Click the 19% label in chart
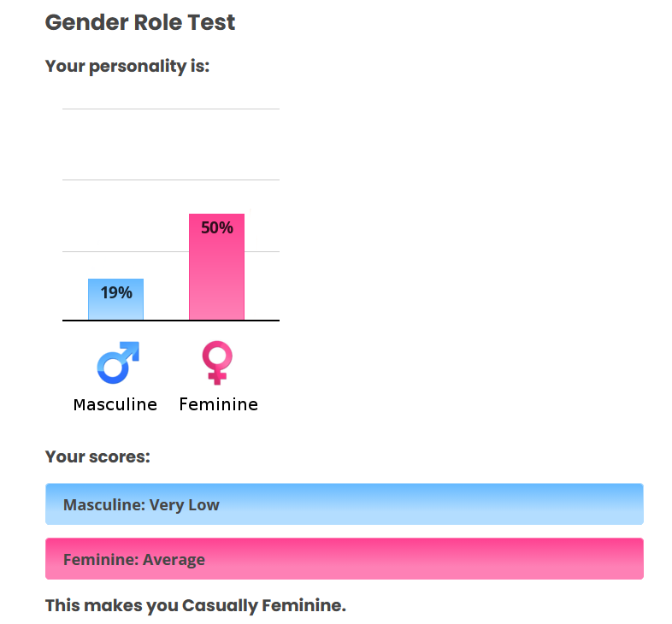Screen dimensions: 672x624 pyautogui.click(x=116, y=292)
